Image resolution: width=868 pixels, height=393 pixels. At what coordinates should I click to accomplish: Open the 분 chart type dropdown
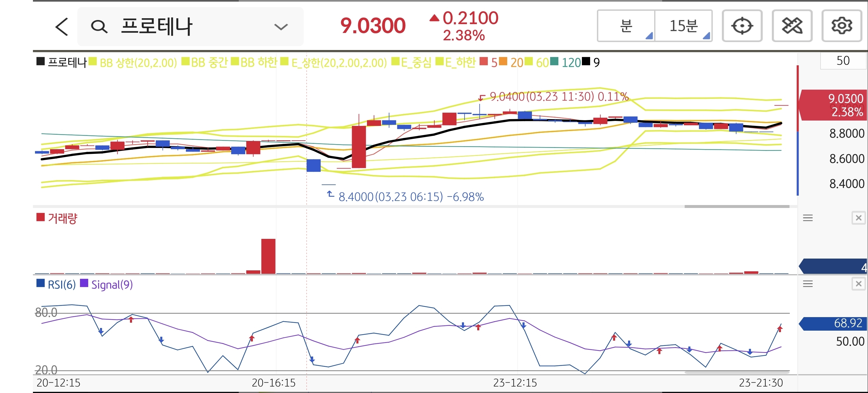coord(626,26)
